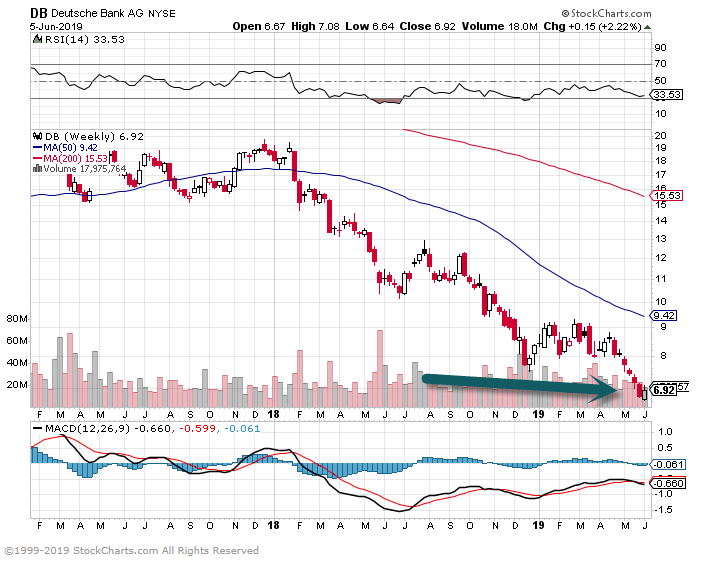The width and height of the screenshot is (713, 582).
Task: Click the NYSE exchange label
Action: (x=162, y=14)
